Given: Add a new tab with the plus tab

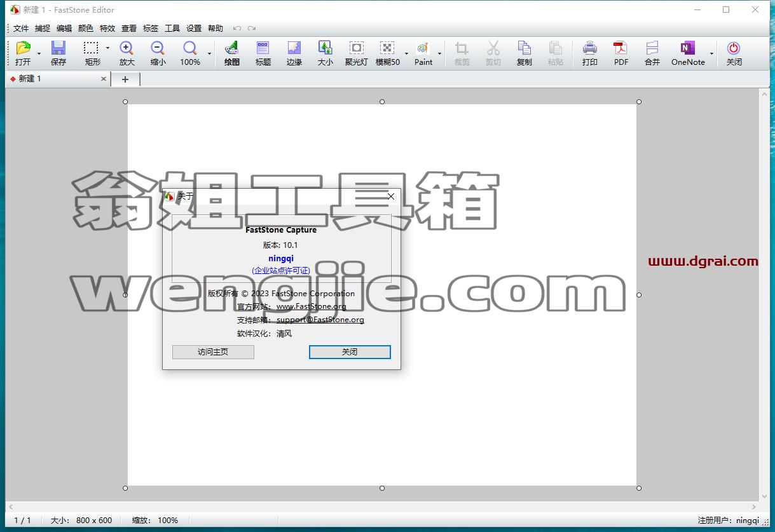Looking at the screenshot, I should (125, 79).
